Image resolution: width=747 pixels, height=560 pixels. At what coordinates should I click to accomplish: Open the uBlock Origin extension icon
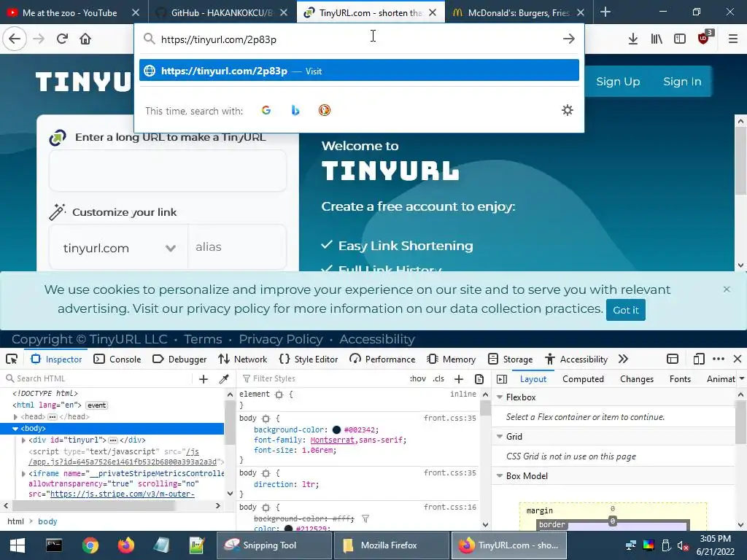[x=705, y=38]
